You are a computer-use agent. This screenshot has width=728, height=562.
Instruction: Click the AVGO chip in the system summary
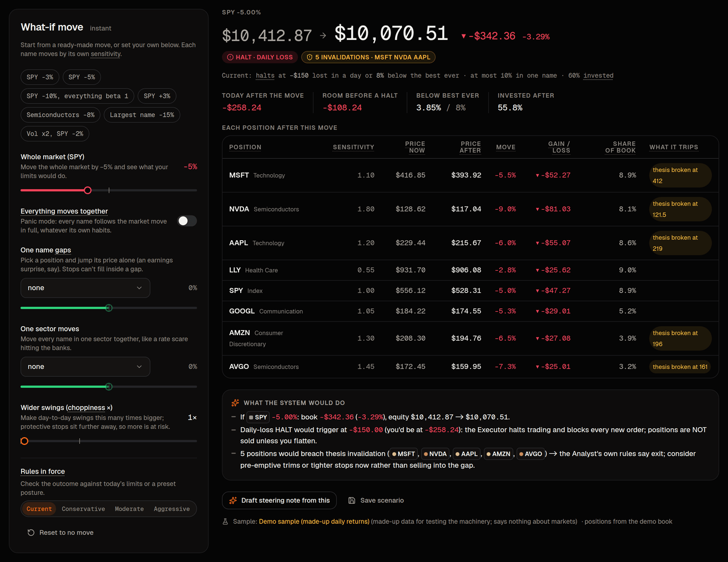[x=531, y=454]
